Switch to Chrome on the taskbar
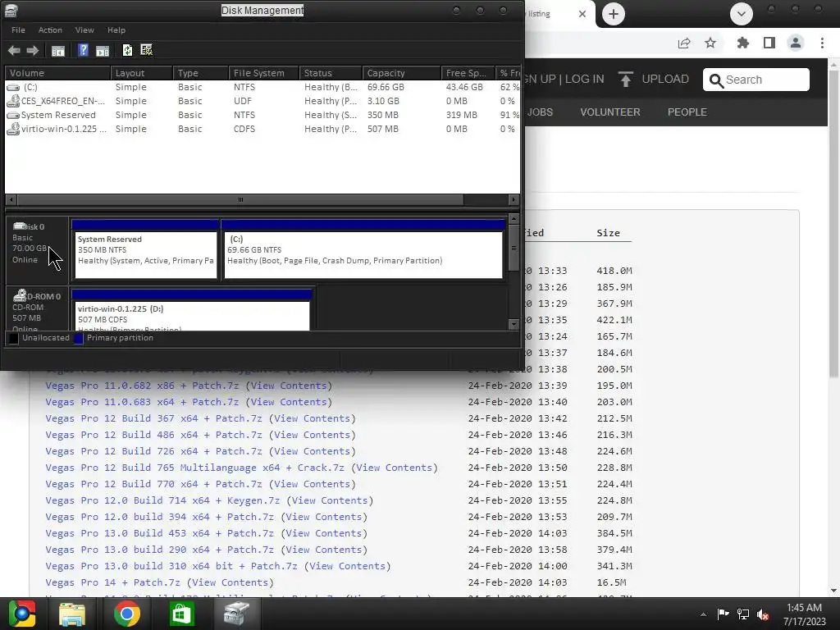The width and height of the screenshot is (840, 630). [127, 614]
